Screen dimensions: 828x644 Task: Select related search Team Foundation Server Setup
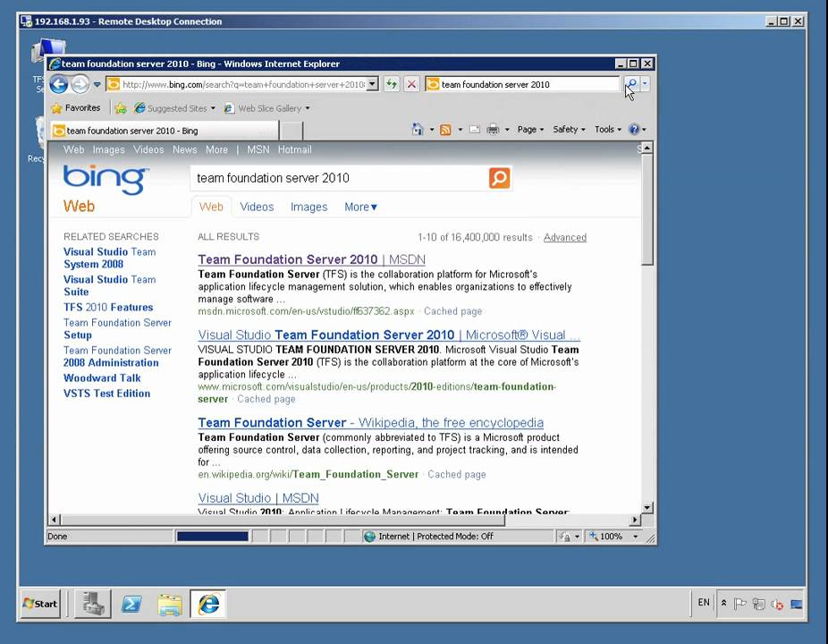117,328
